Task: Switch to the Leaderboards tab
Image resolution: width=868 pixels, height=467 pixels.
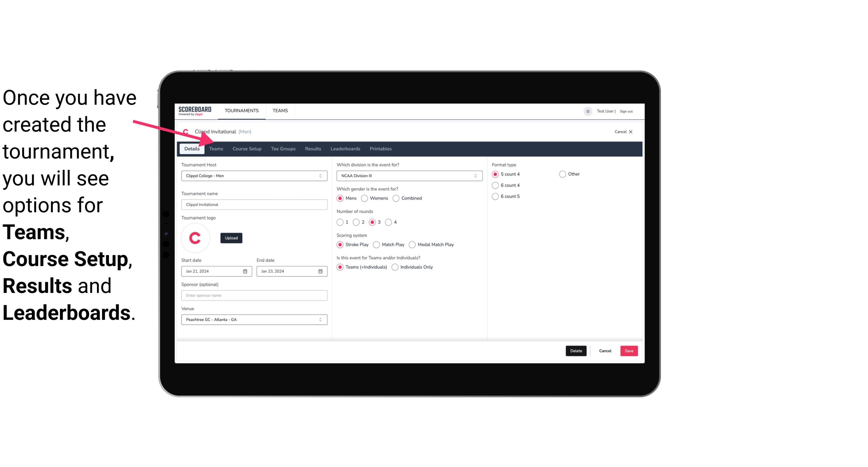Action: tap(345, 148)
